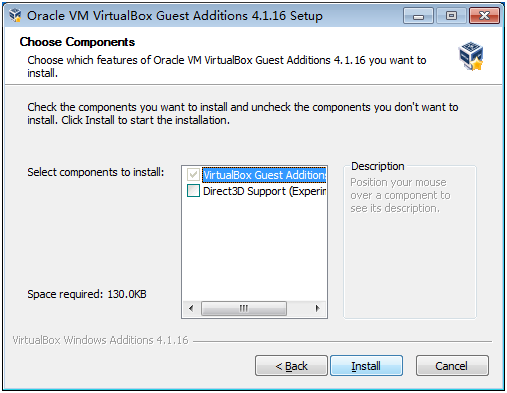Click the Space required 130.0KB label
Screen dimensions: 507x393
(x=87, y=294)
